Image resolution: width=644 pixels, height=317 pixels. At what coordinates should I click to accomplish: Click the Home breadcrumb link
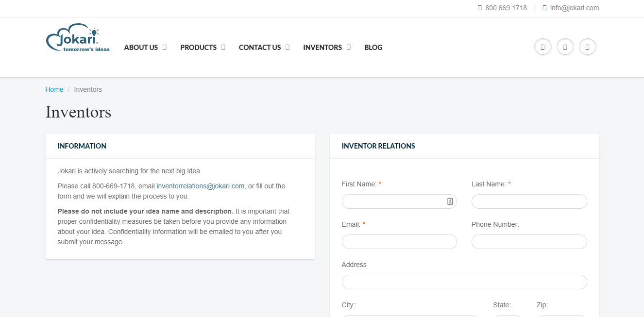54,89
